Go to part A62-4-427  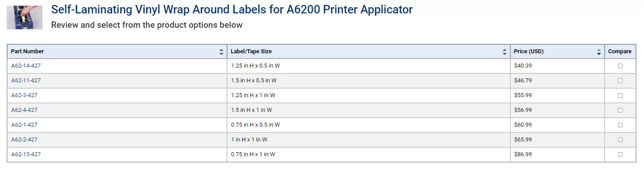pos(25,110)
